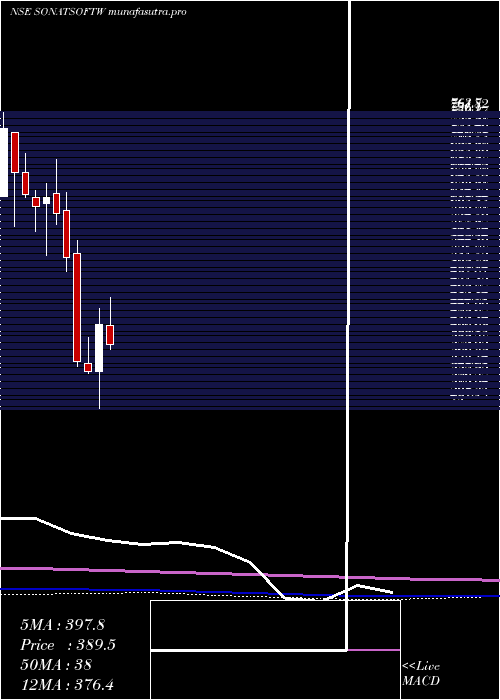Click the 'NSE SONATSOFTW munafasutra.pro' chart title
Viewport: 500px width, 700px height.
tap(98, 12)
